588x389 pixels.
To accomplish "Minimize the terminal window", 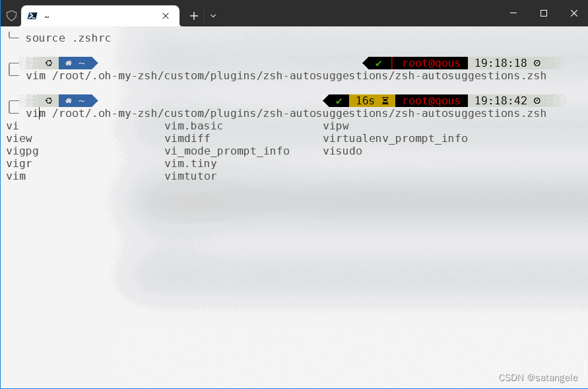I will click(x=513, y=13).
